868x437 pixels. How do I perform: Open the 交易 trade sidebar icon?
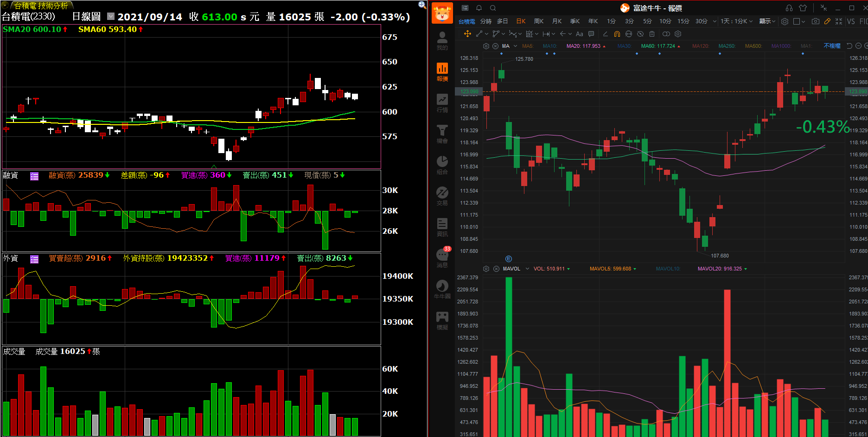tap(442, 196)
